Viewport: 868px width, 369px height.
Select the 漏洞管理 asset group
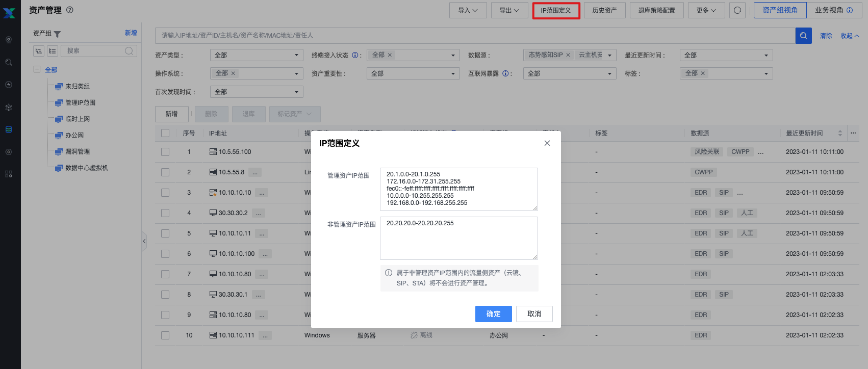tap(78, 151)
